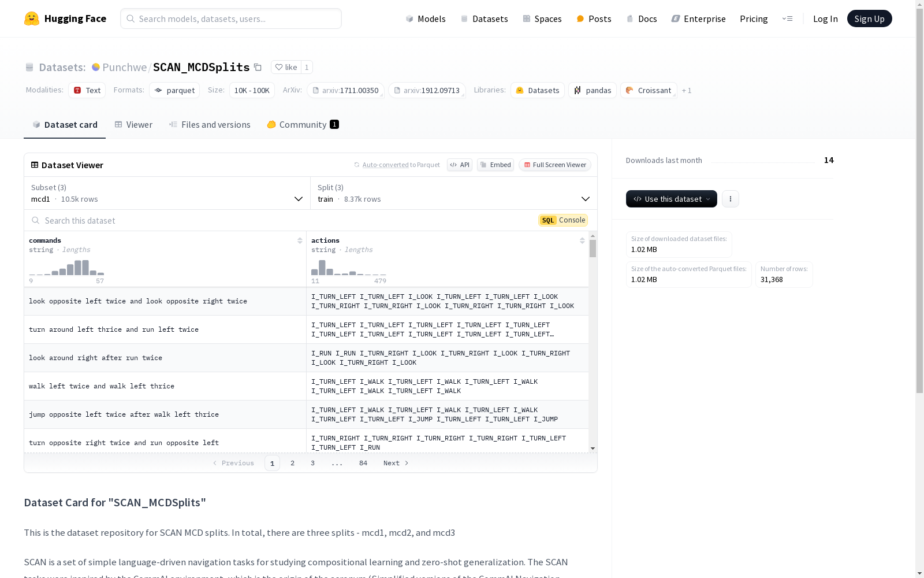
Task: Open the Pricing page
Action: (754, 18)
